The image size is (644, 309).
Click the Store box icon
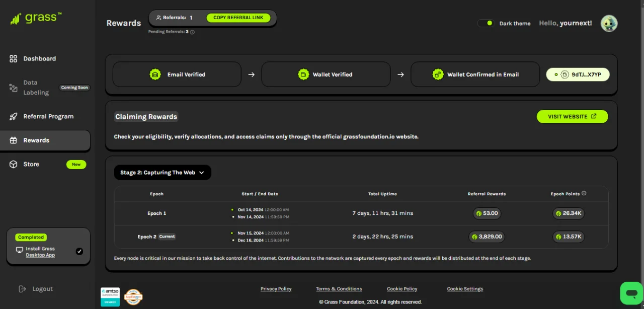coord(14,164)
